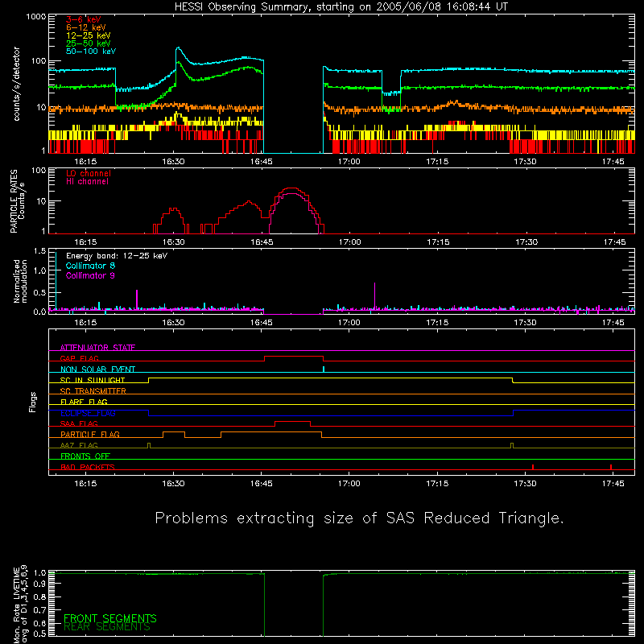Select the 25-50 keV legend label
The height and width of the screenshot is (644, 644).
pos(89,43)
